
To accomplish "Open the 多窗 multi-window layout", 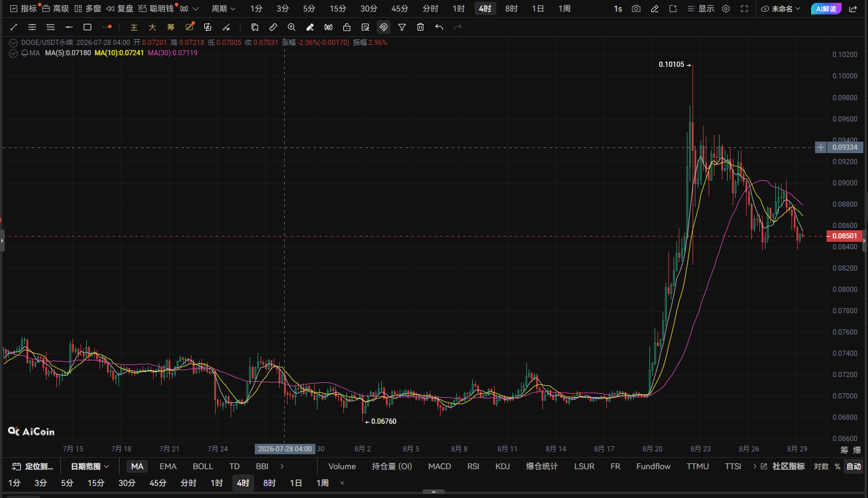I will tap(87, 9).
